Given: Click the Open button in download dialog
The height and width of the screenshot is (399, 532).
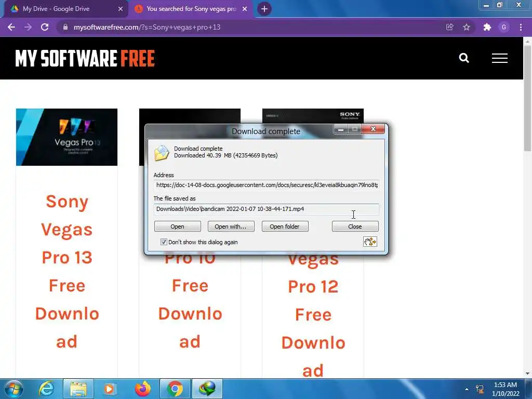Looking at the screenshot, I should [x=178, y=227].
